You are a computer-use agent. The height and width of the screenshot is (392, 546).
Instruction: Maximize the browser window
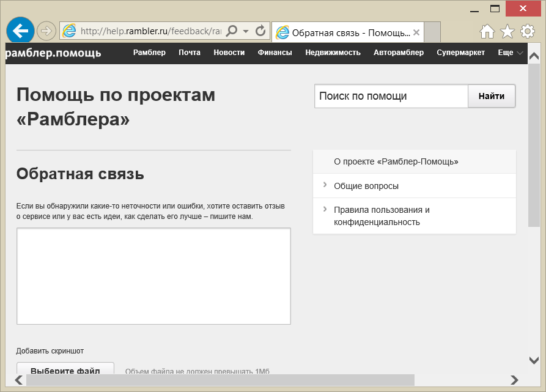pyautogui.click(x=495, y=9)
